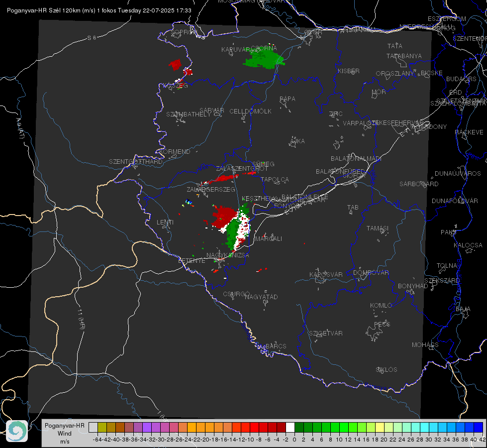Click the '11 (HR)' road label
The height and width of the screenshot is (448, 487).
81,319
